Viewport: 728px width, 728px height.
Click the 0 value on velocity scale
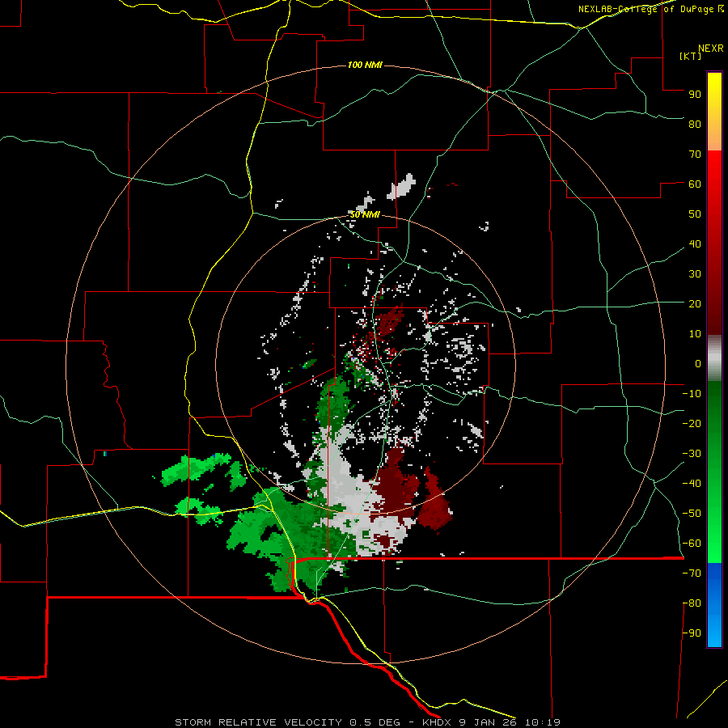698,363
